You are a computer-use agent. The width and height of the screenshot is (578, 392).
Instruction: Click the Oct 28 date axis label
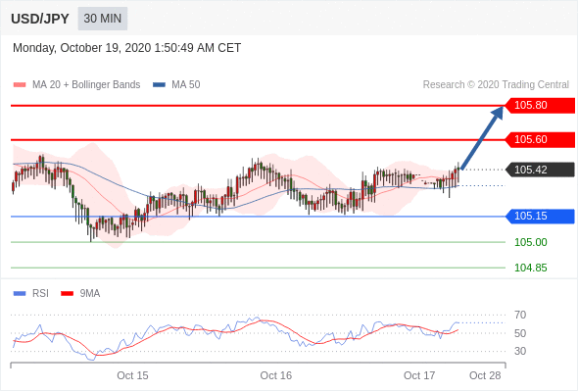pyautogui.click(x=485, y=375)
